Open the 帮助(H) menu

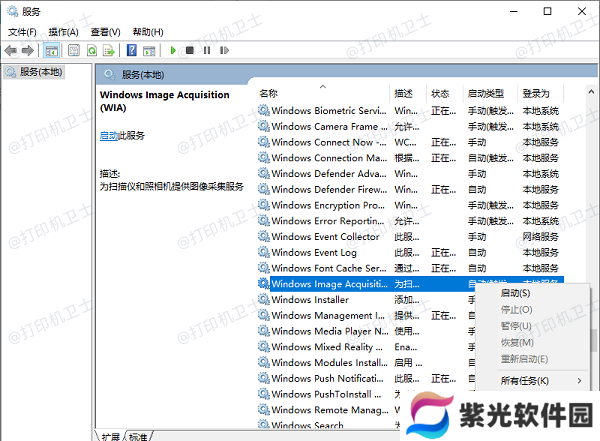tap(148, 32)
